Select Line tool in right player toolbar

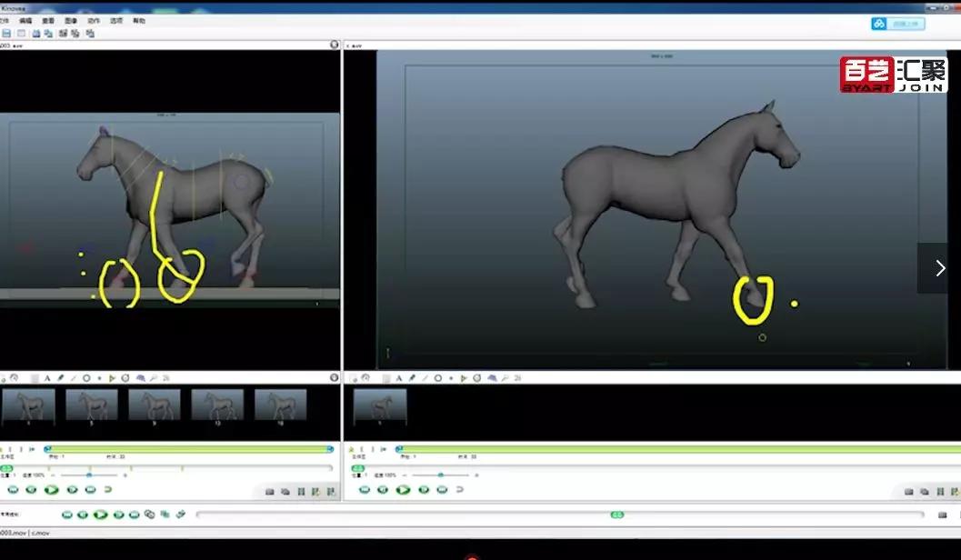pos(425,378)
